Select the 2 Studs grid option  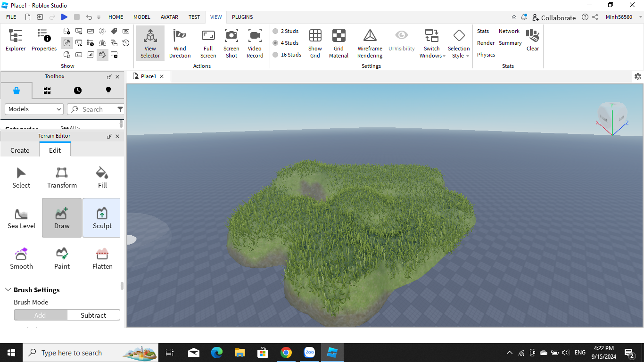coord(286,31)
